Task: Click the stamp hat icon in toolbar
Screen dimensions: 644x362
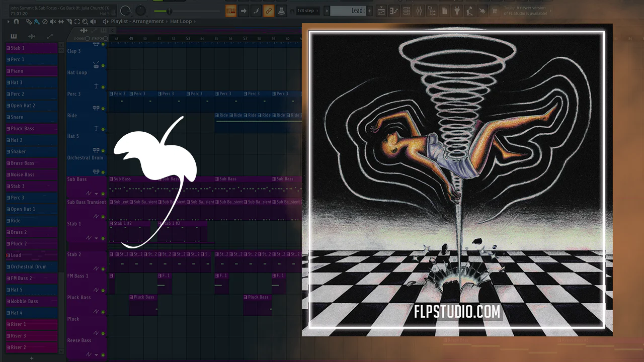Action: [x=282, y=11]
